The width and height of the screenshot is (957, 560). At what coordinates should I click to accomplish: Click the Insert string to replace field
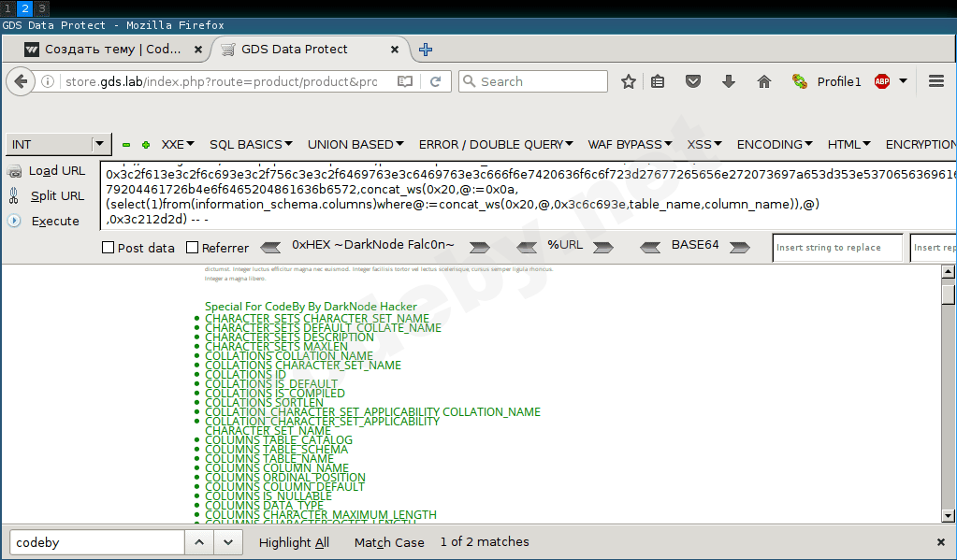pos(837,248)
